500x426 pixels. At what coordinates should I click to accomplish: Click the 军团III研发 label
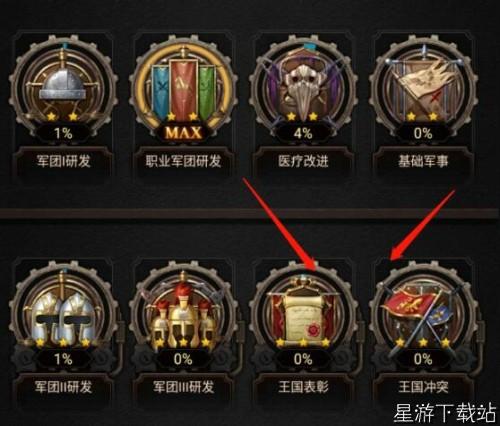183,387
